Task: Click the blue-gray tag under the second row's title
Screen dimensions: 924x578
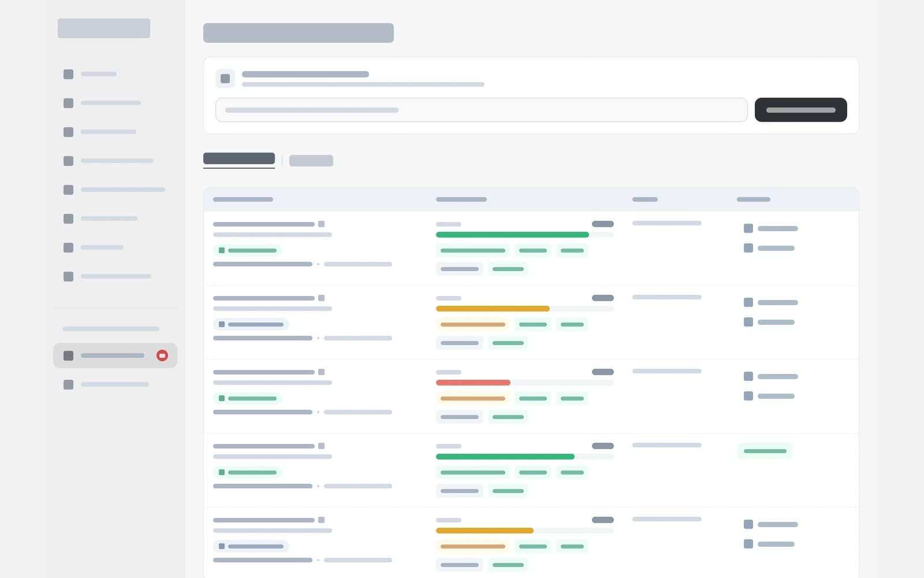Action: 251,324
